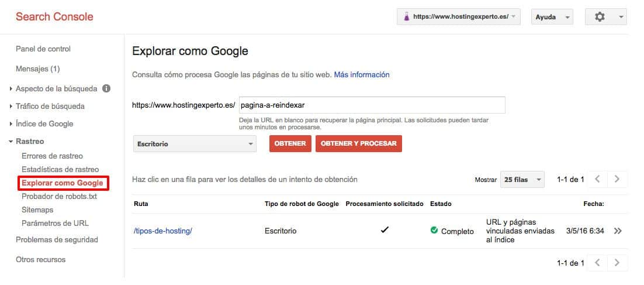Click the URL path input field

[x=372, y=105]
